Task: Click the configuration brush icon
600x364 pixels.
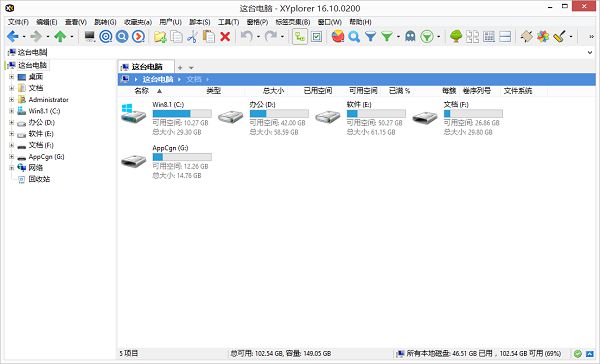Action: coord(559,36)
